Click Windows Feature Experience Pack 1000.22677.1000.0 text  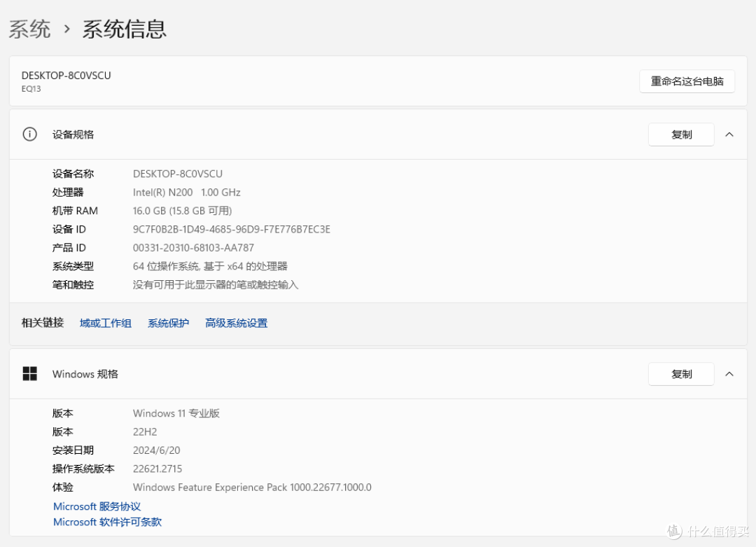(252, 487)
